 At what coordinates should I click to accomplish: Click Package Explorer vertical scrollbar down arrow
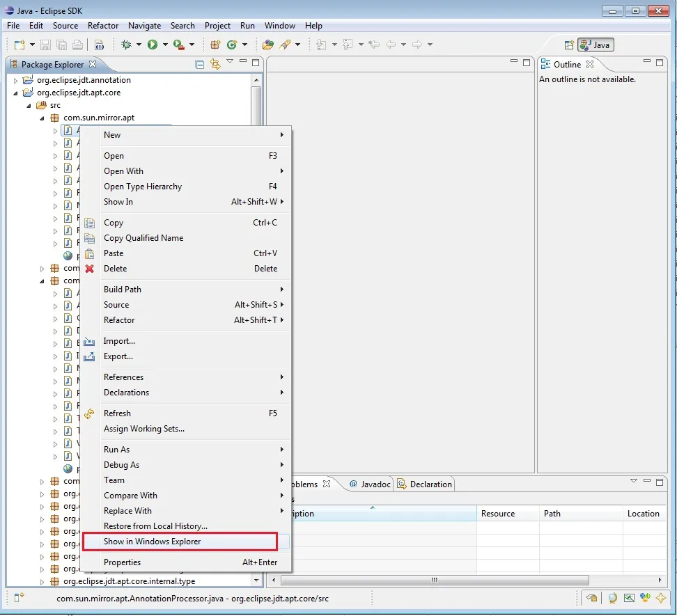pos(256,581)
